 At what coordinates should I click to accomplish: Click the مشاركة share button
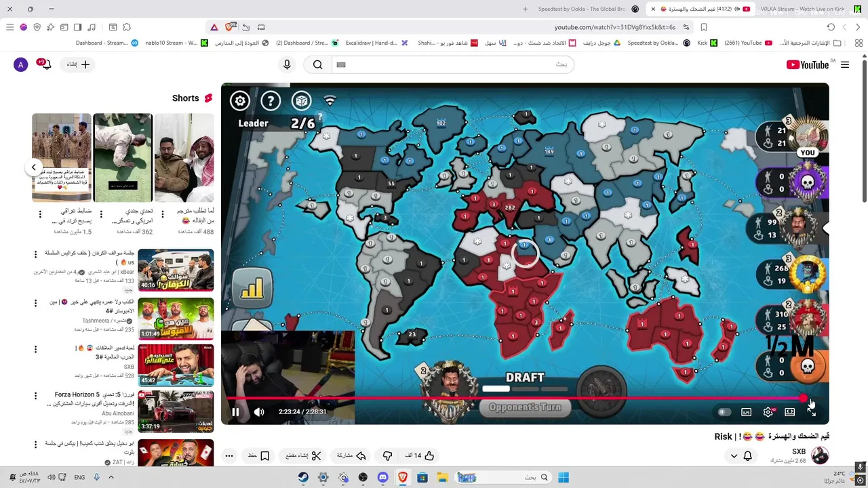click(351, 455)
